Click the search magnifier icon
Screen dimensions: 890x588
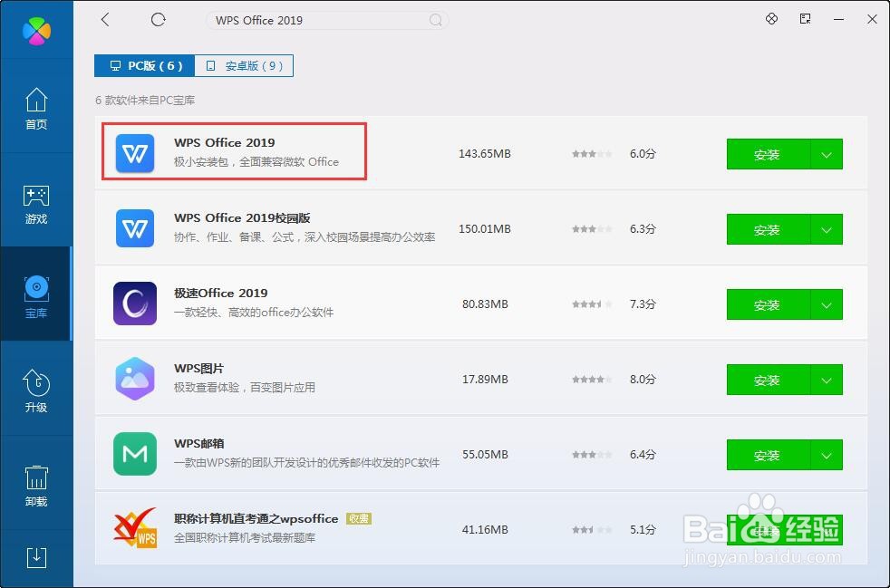(x=435, y=21)
